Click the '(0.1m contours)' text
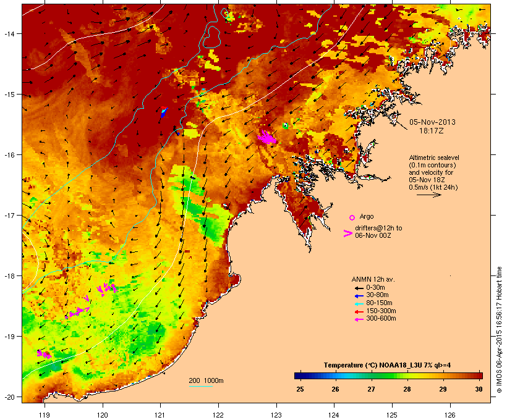Screen dimensions: 507x420 click(432, 165)
